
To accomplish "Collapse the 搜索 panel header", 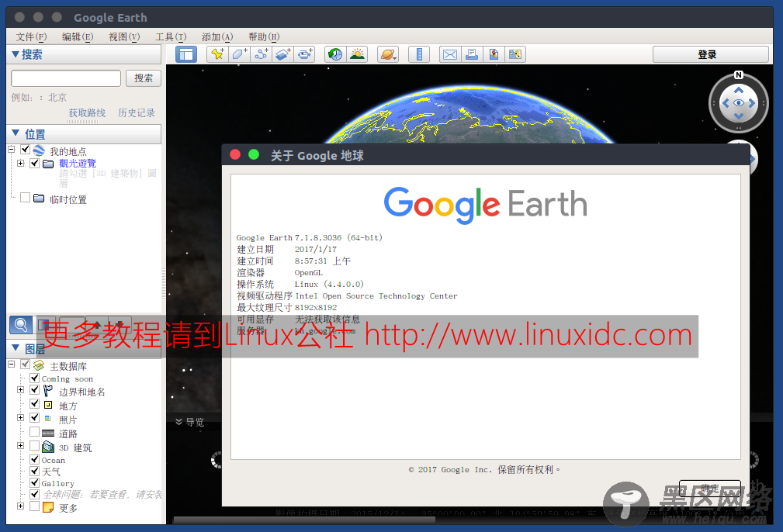I will (x=83, y=54).
